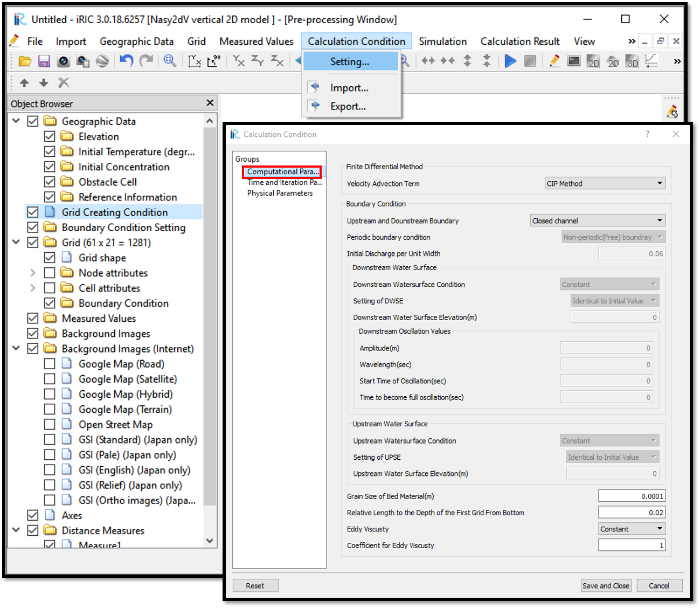Click the Open file folder toolbar icon
The height and width of the screenshot is (608, 700).
(x=25, y=61)
